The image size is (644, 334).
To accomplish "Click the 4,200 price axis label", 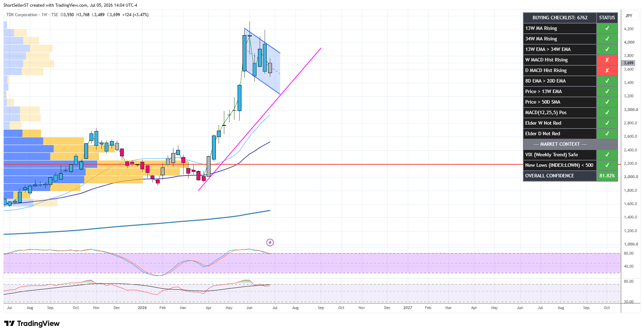I will point(629,29).
